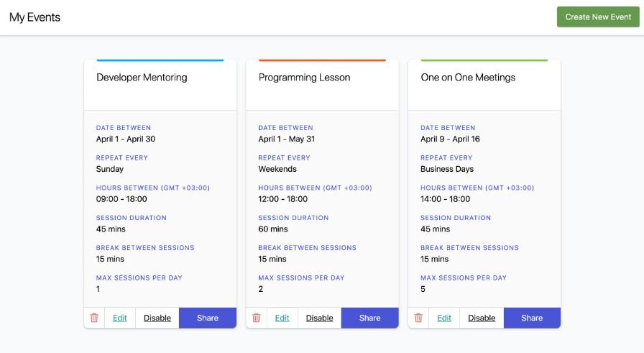Image resolution: width=644 pixels, height=353 pixels.
Task: Click One on One Meetings' 45 mins duration
Action: coord(436,229)
